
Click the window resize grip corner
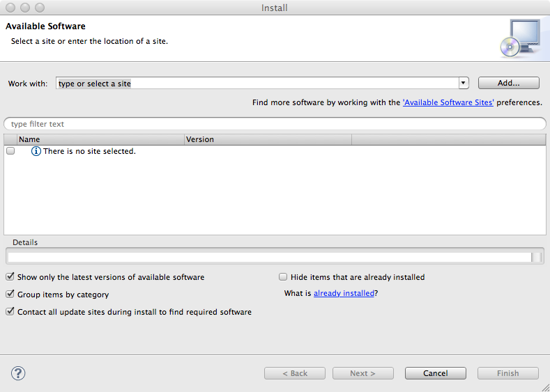(x=544, y=386)
